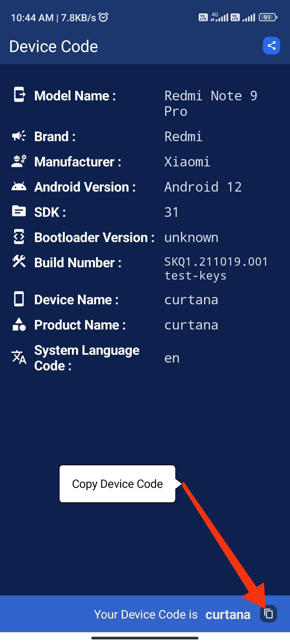290x644 pixels.
Task: Select the 'Xiaomi' value
Action: click(187, 162)
